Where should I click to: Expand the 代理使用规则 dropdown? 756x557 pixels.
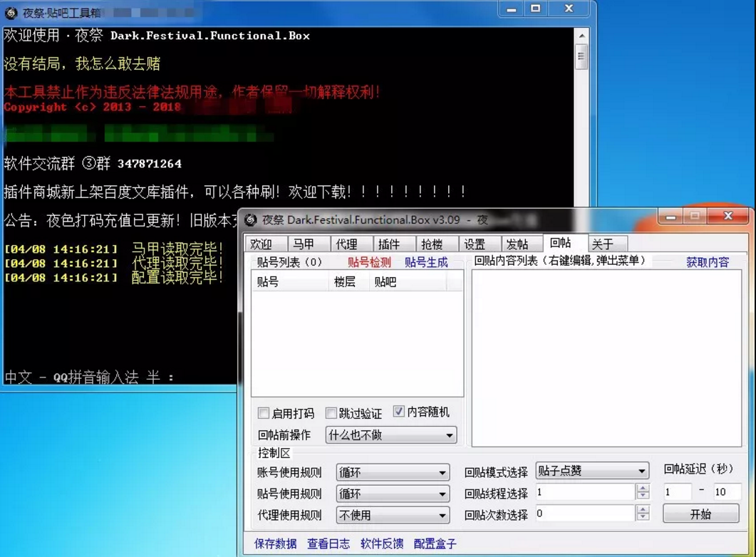click(x=393, y=515)
